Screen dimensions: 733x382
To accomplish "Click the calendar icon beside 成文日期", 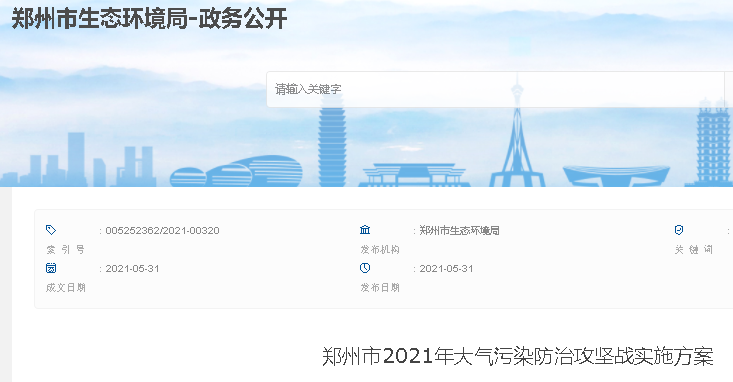I will pos(51,268).
